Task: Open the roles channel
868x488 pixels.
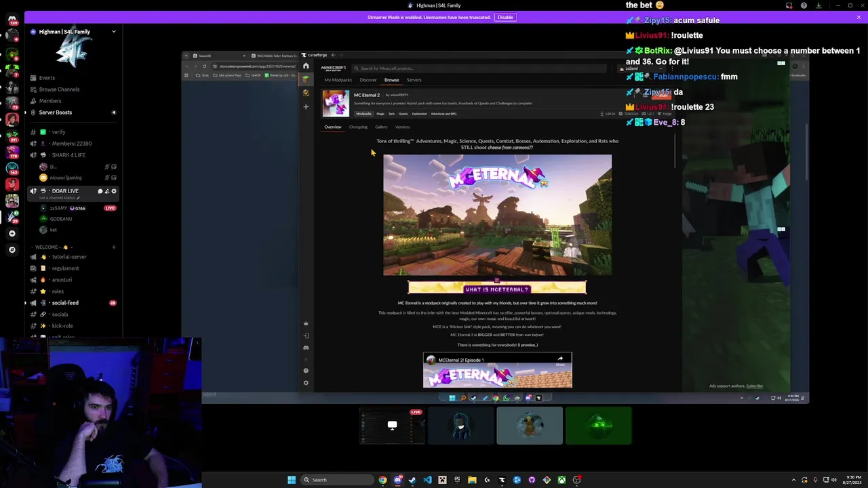Action: click(74, 291)
